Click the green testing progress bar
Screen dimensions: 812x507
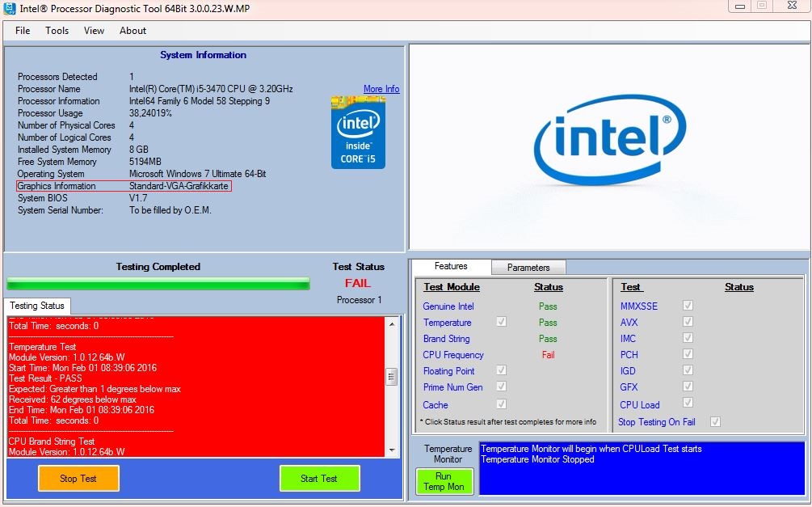pos(158,284)
